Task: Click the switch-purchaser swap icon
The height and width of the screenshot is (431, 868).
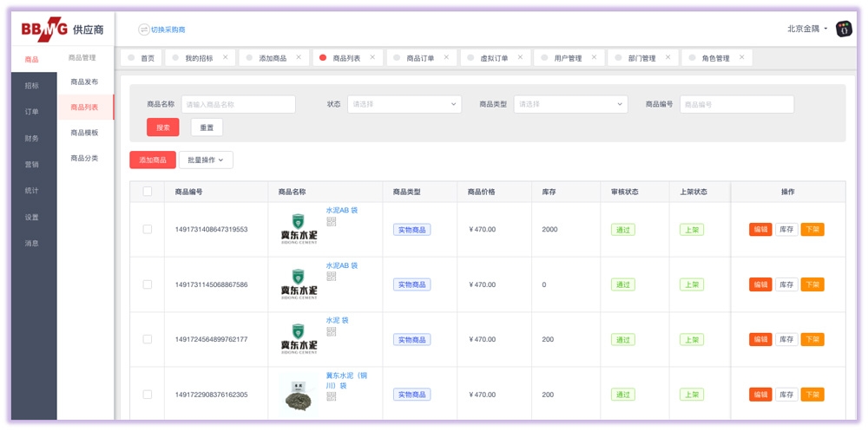Action: pos(143,29)
